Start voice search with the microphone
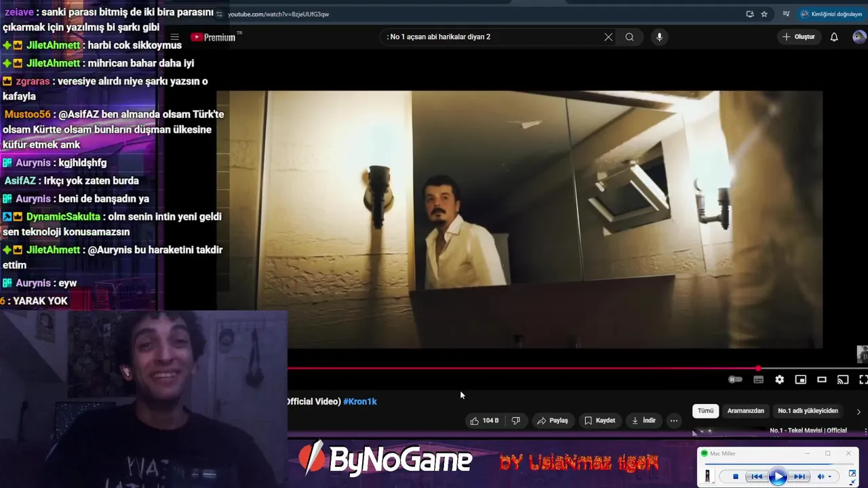The image size is (868, 488). [659, 37]
